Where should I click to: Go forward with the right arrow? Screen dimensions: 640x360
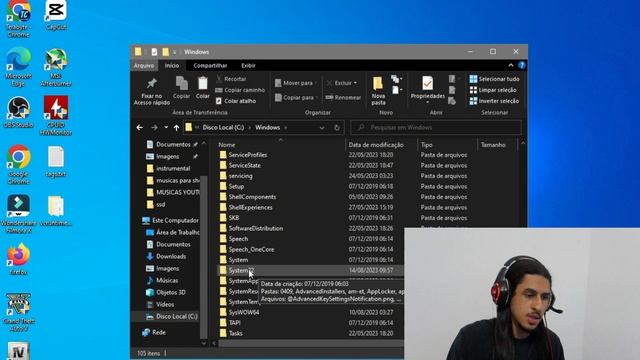154,128
